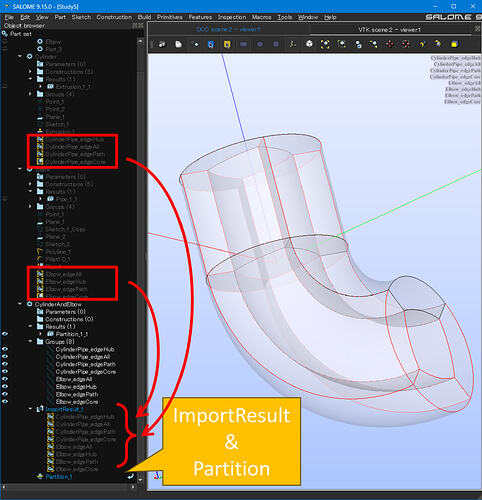482x500 pixels.
Task: Open the Macros menu
Action: point(261,17)
